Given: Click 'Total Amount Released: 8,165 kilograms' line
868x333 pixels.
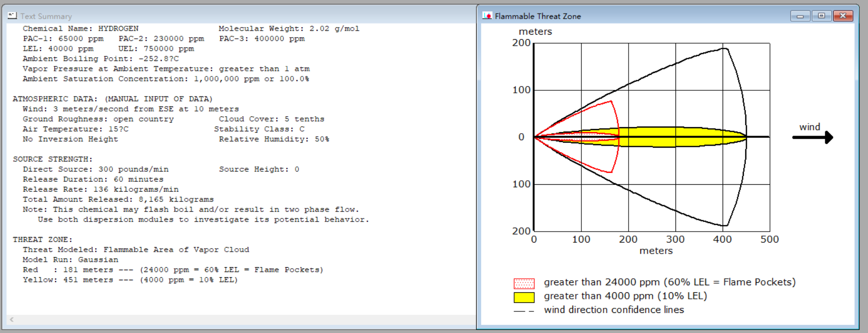Looking at the screenshot, I should (118, 199).
